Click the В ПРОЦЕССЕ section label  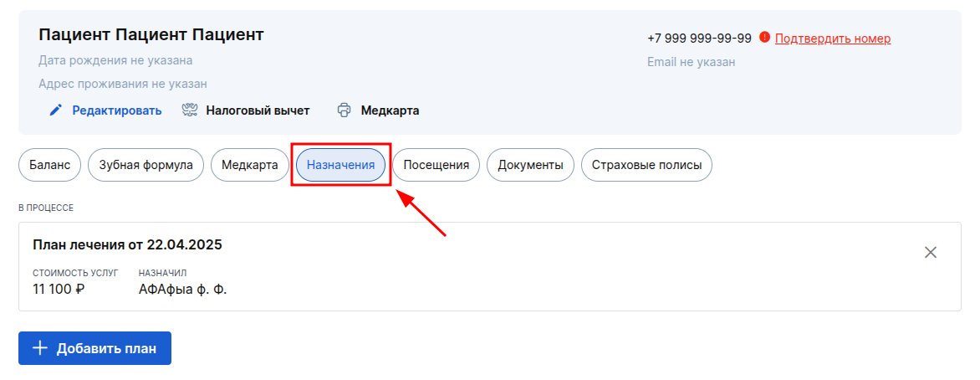click(46, 208)
